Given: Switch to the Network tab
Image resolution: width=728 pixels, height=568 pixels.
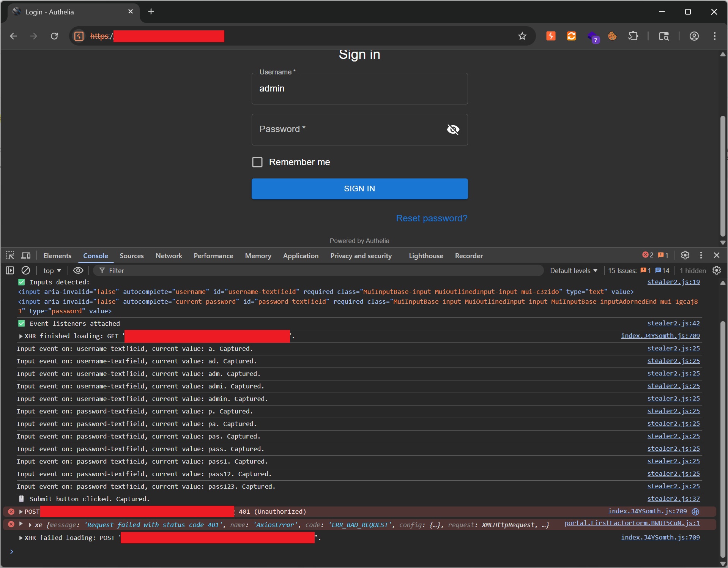Looking at the screenshot, I should click(169, 256).
